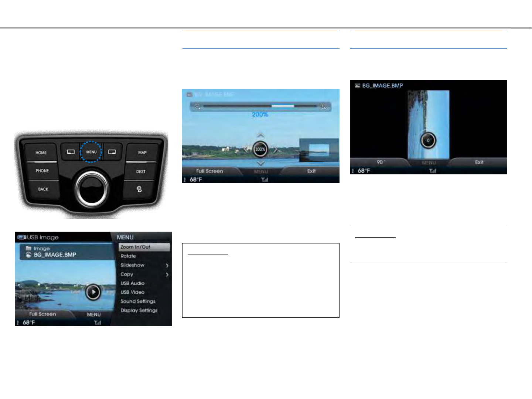Click the 68°F temperature on zoom screen
Image resolution: width=532 pixels, height=399 pixels.
tap(195, 180)
